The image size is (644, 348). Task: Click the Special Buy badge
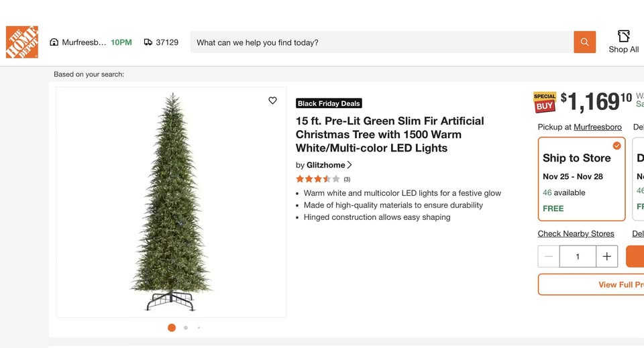click(545, 102)
